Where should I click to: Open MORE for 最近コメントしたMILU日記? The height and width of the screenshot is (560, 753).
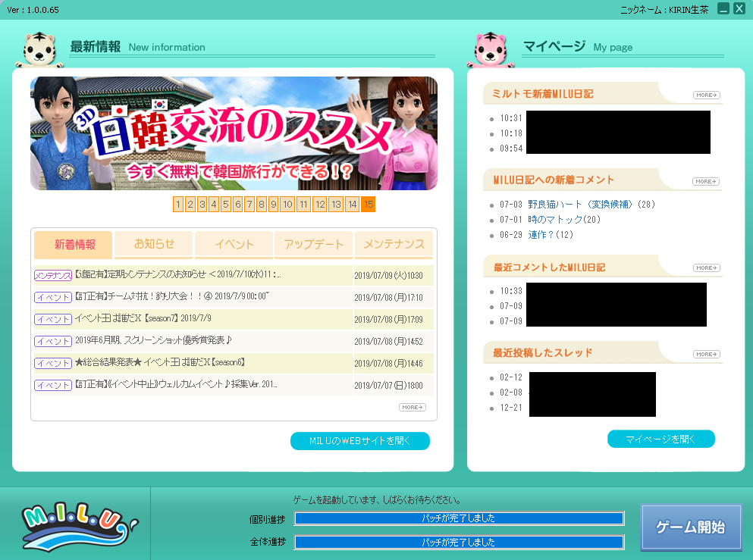click(x=706, y=268)
